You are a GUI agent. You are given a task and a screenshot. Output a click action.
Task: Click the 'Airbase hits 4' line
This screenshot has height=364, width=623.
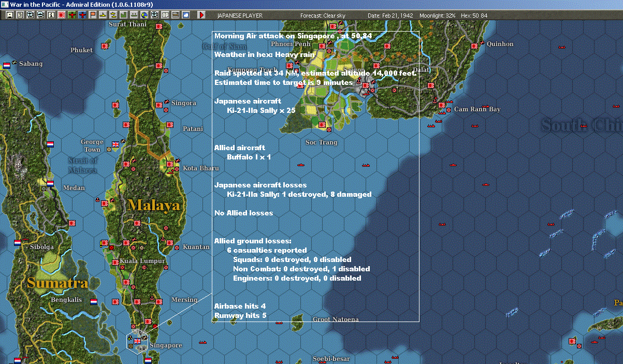point(240,306)
